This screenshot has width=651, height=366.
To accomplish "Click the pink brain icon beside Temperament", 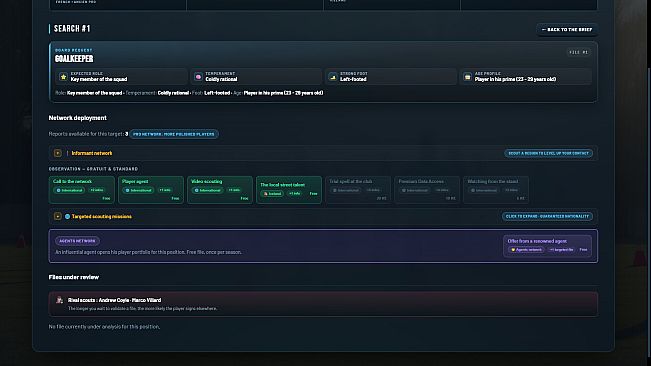I will click(198, 77).
